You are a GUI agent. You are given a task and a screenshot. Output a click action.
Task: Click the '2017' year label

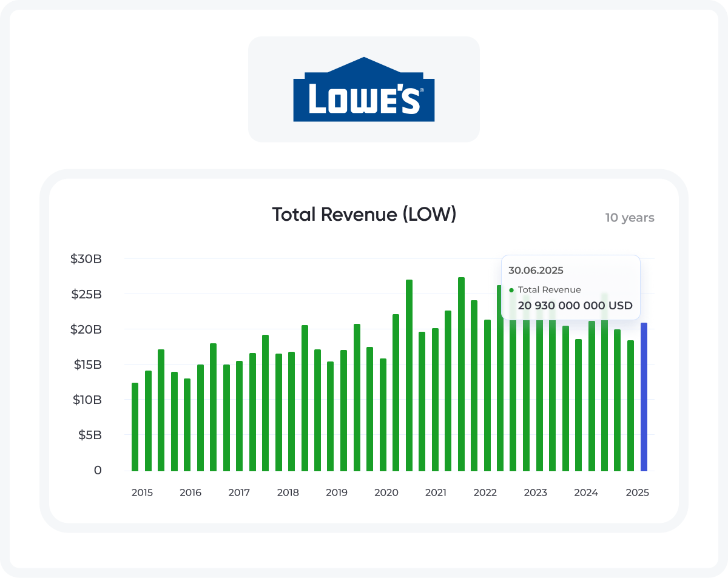239,492
